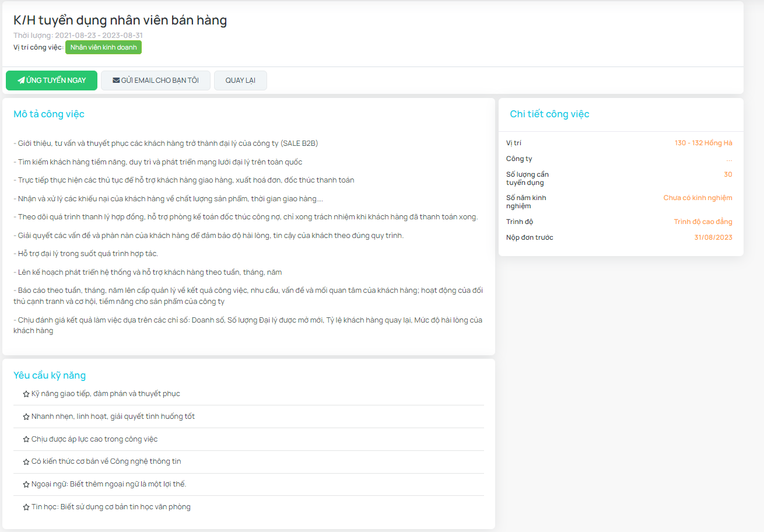Click star icon beside communication and negotiation skill
This screenshot has height=532, width=764.
[x=26, y=394]
